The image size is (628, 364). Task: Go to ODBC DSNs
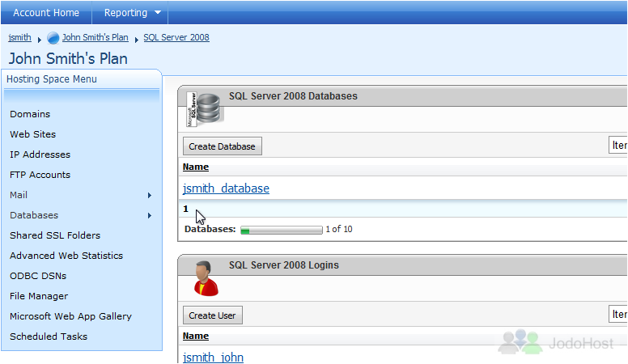38,276
